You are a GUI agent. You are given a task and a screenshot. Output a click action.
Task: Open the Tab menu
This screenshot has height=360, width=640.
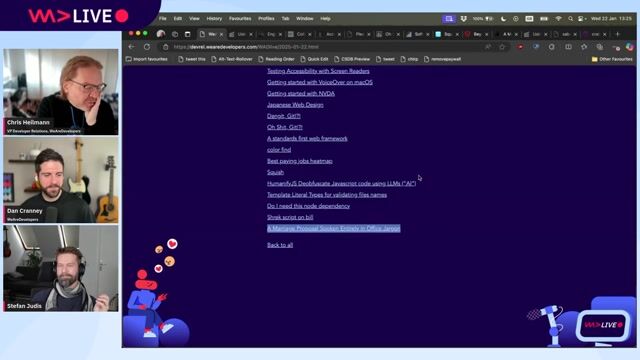coord(285,19)
